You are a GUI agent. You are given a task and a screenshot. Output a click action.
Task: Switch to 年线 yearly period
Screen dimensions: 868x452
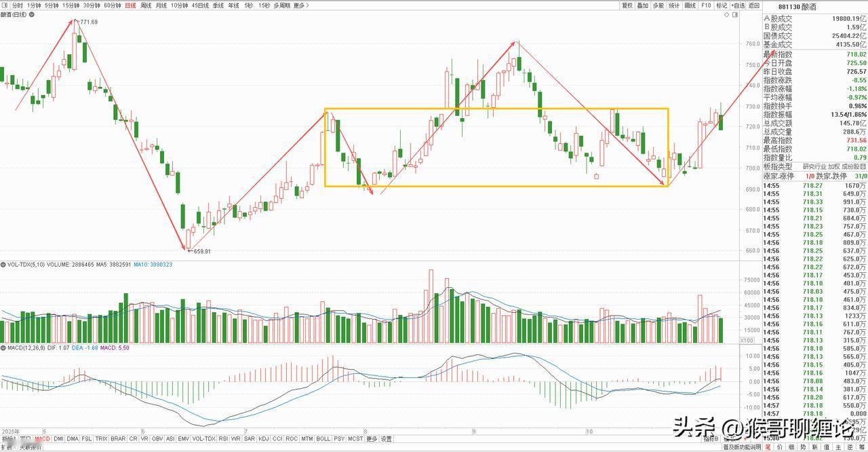point(233,5)
